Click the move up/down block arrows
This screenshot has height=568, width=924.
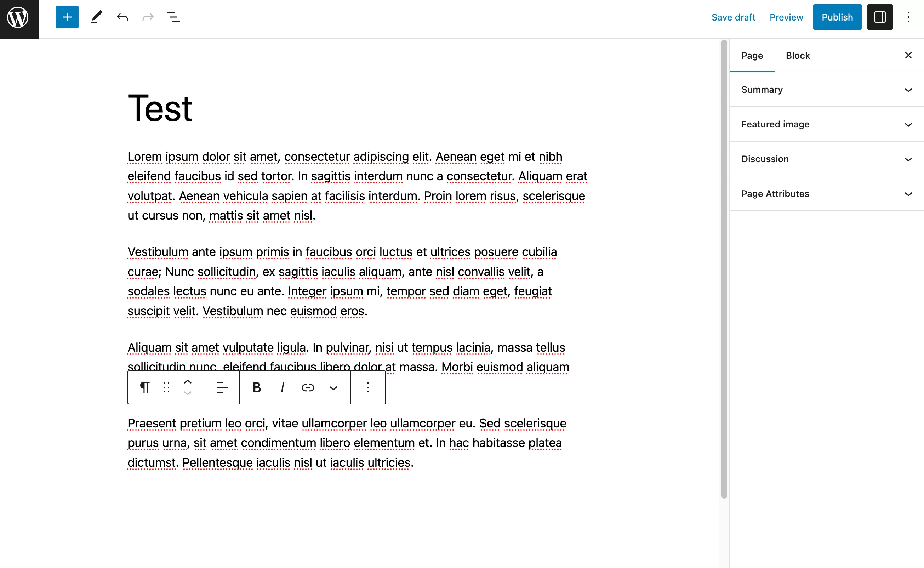pyautogui.click(x=188, y=388)
